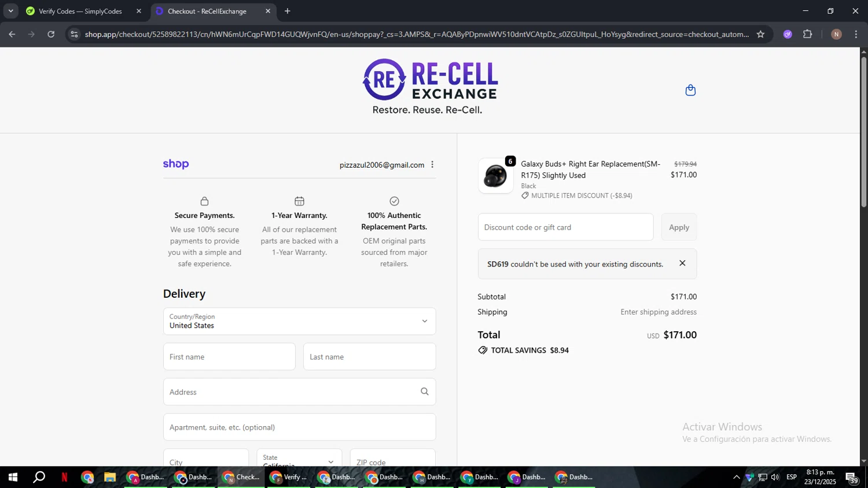This screenshot has height=488, width=868.
Task: Click the First name field
Action: pos(229,357)
